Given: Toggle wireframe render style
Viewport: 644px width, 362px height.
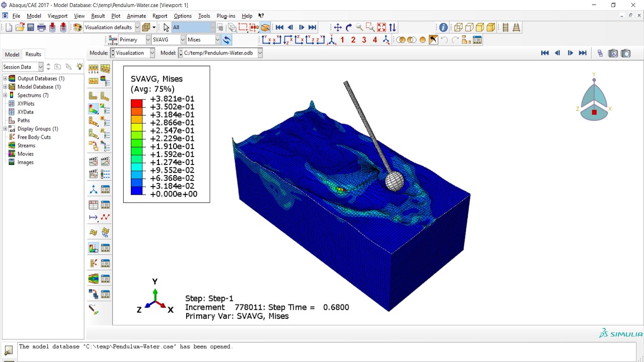Looking at the screenshot, I should pyautogui.click(x=458, y=28).
